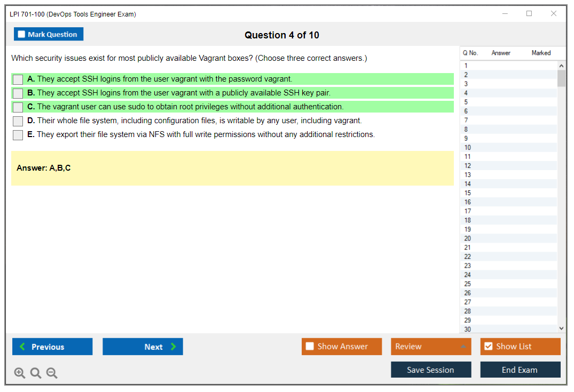574x392 pixels.
Task: Click End Exam button
Action: tap(520, 370)
